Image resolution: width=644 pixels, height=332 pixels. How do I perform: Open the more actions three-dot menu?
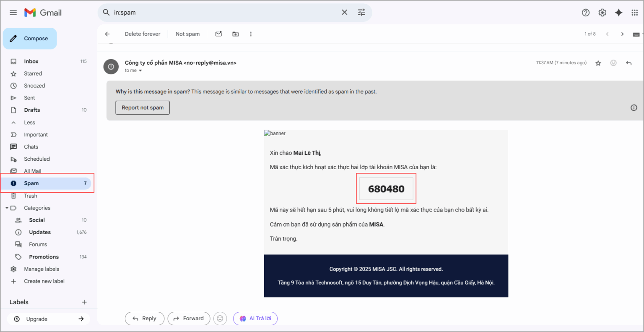tap(251, 34)
